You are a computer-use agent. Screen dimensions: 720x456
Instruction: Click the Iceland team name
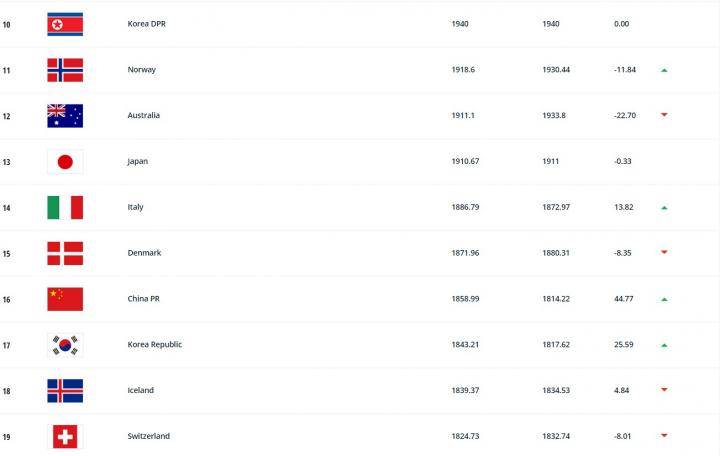click(x=141, y=390)
